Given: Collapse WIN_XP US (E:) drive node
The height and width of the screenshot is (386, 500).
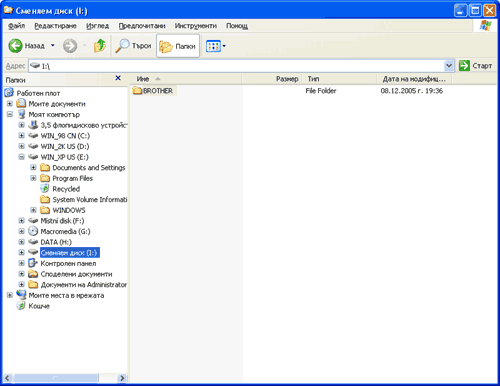Looking at the screenshot, I should (22, 157).
